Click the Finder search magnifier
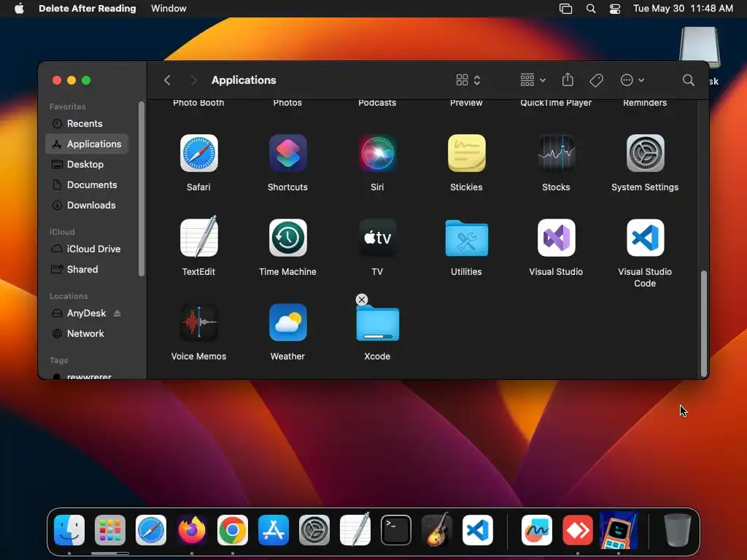The image size is (747, 560). tap(688, 80)
